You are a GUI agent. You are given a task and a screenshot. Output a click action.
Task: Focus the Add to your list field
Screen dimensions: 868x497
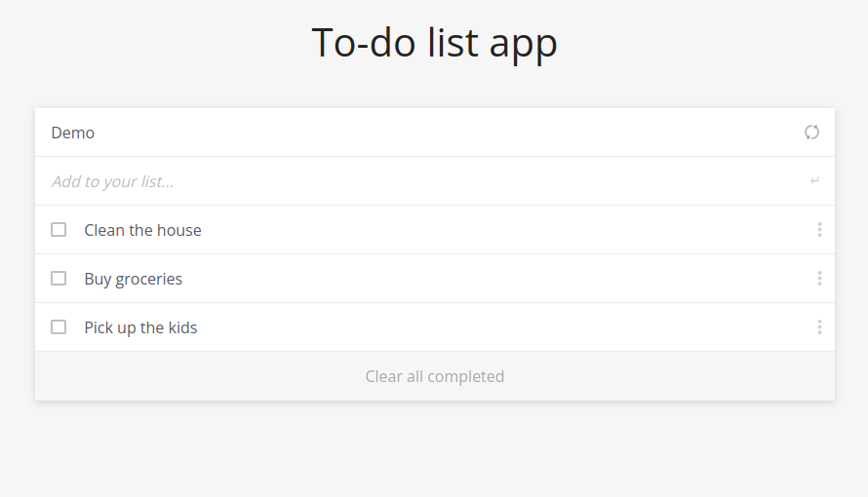click(390, 181)
